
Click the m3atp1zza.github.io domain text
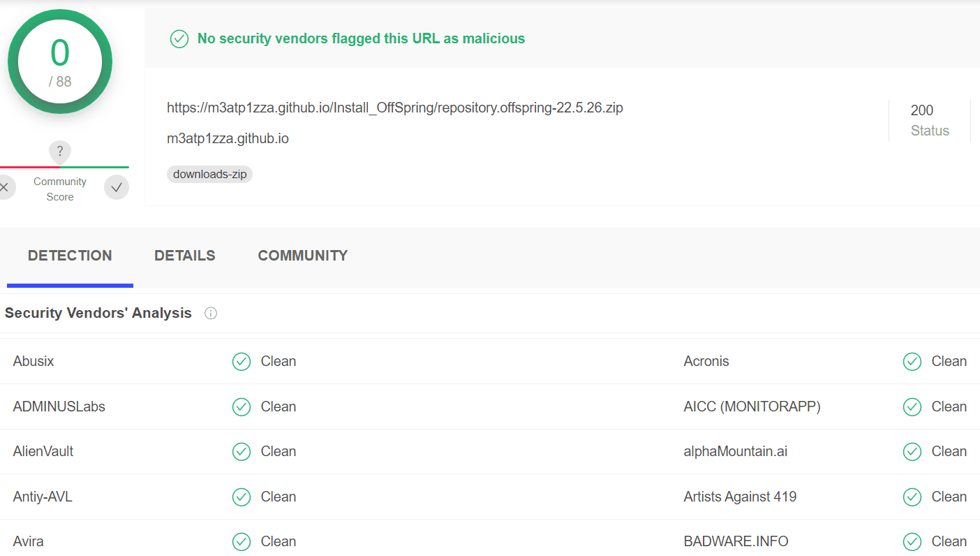pos(228,138)
